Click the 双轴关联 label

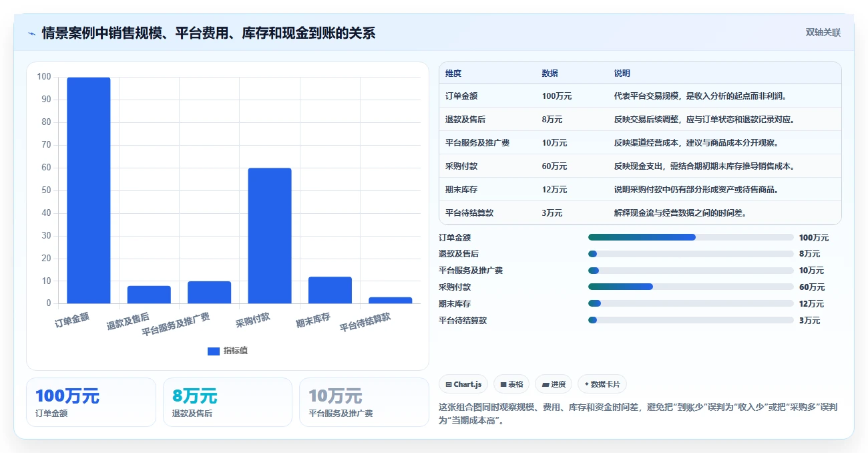pyautogui.click(x=823, y=32)
